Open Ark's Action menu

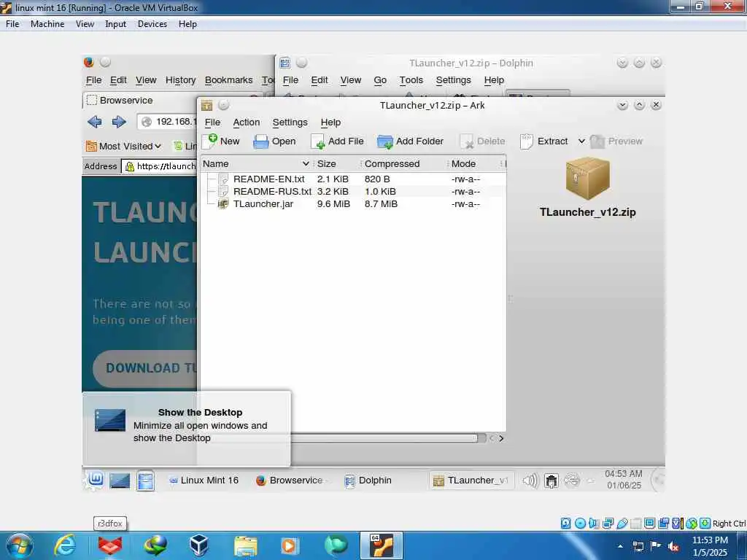[247, 122]
